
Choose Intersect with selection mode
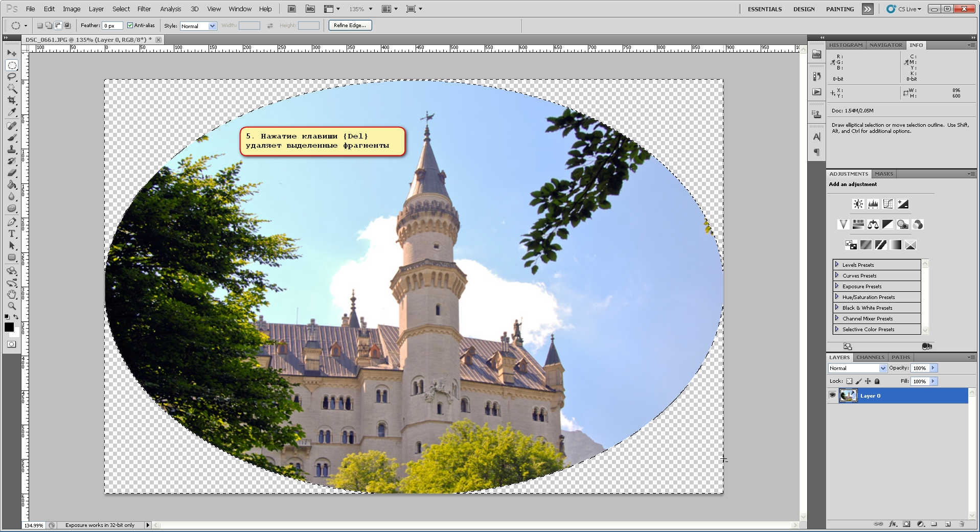click(67, 26)
